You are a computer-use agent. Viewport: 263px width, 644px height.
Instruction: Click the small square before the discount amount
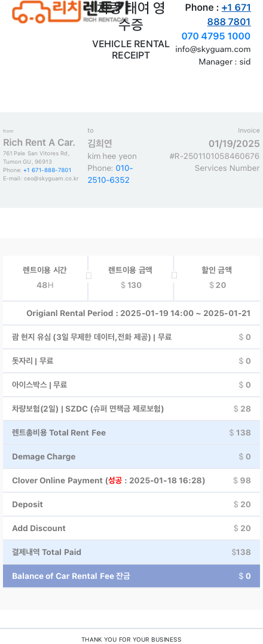(x=174, y=275)
